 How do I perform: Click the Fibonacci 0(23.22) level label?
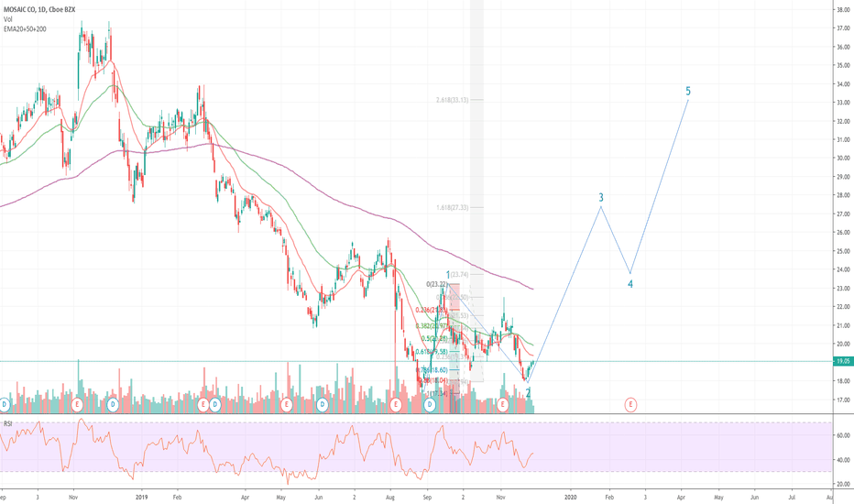[x=437, y=284]
